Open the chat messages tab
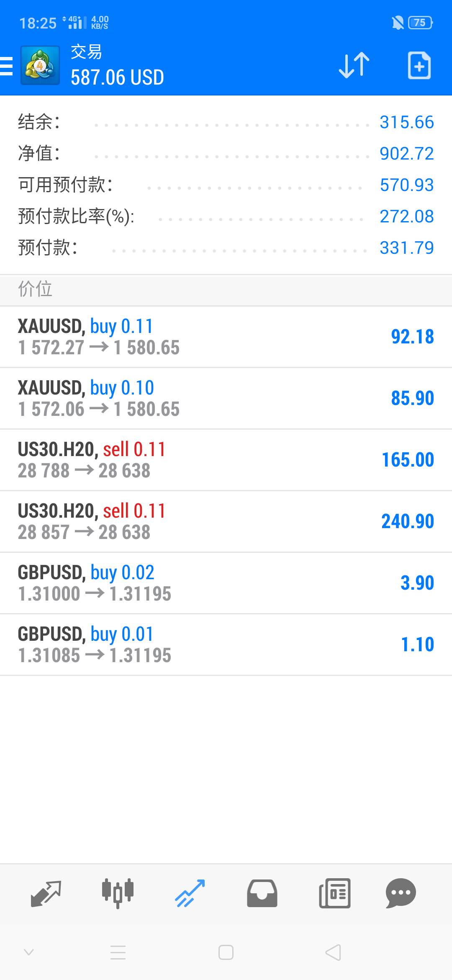The height and width of the screenshot is (980, 452). [x=401, y=893]
